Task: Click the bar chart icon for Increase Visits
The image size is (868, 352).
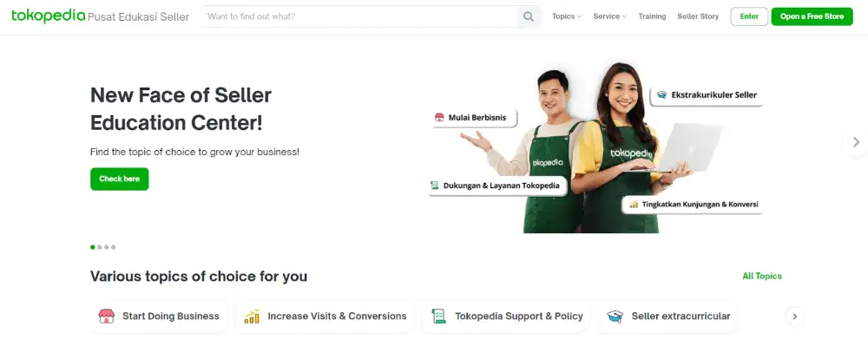Action: tap(252, 316)
